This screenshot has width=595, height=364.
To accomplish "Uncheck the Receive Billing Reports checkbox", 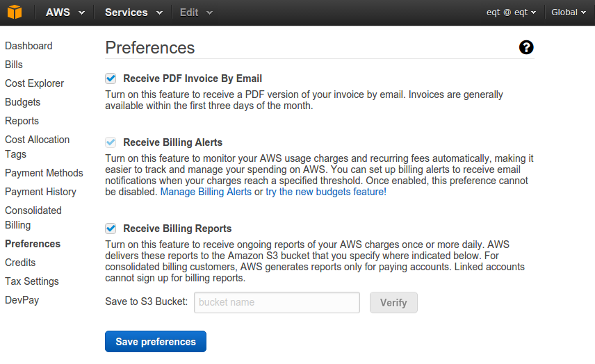I will (x=111, y=229).
